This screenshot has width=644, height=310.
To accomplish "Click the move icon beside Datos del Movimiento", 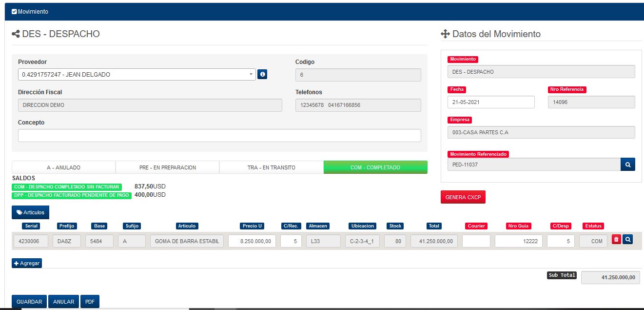I will coord(445,34).
